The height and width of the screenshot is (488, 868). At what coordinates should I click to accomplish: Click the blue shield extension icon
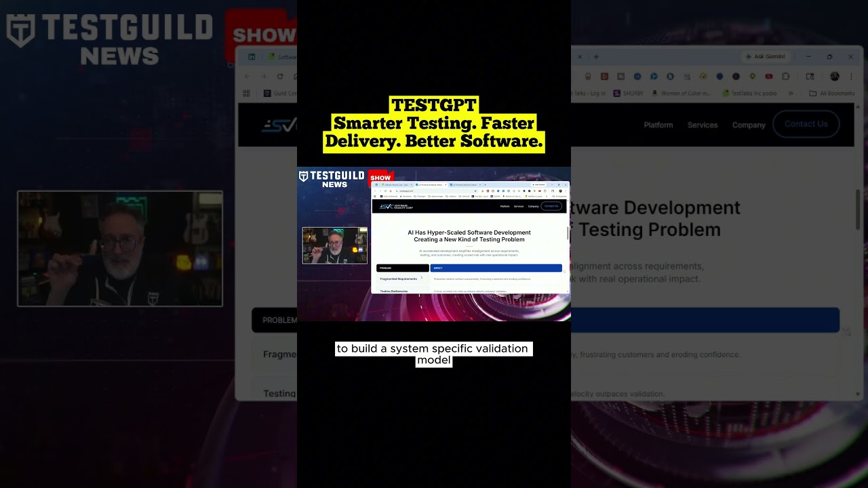click(719, 77)
